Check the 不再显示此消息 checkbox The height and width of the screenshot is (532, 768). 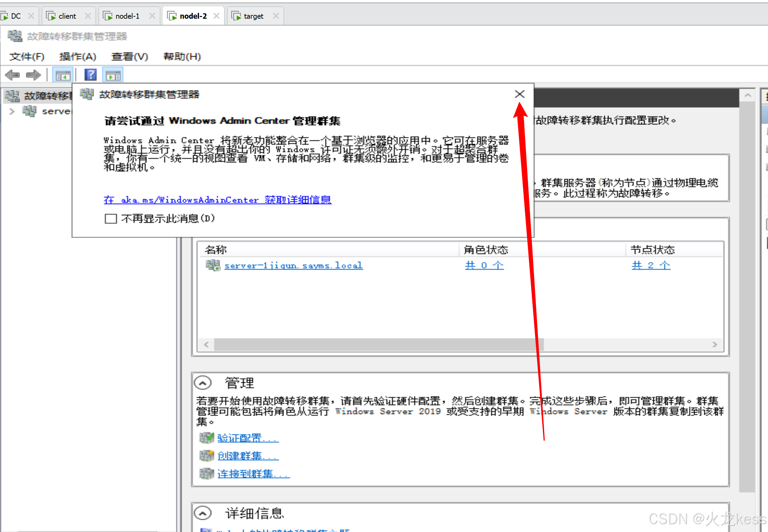[x=111, y=219]
